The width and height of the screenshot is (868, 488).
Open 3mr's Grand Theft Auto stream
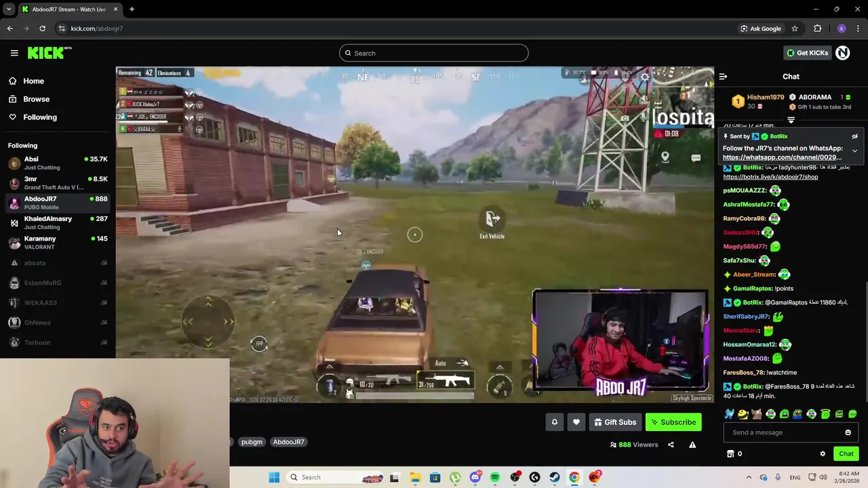[58, 183]
